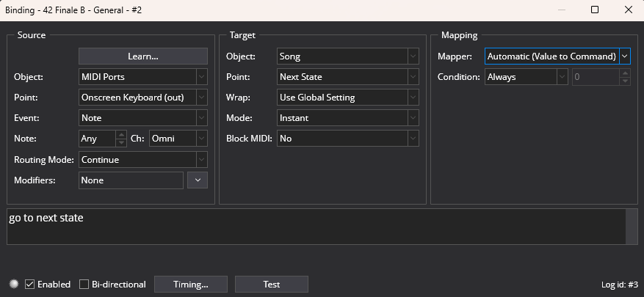Expand the Point Onscreen Keyboard dropdown
The height and width of the screenshot is (297, 644).
[143, 98]
